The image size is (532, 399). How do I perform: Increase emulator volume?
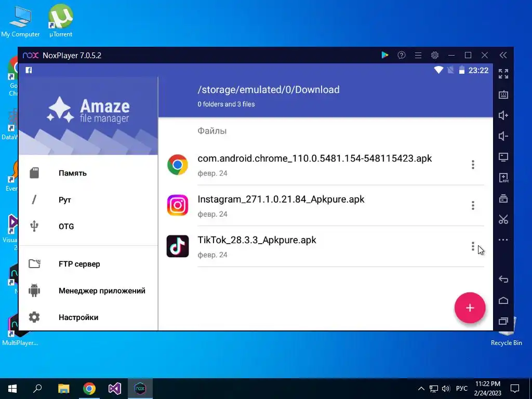[503, 115]
